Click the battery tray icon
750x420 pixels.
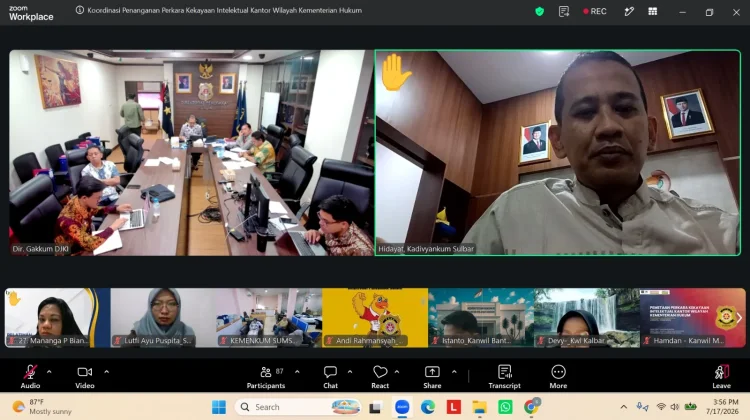click(x=690, y=407)
